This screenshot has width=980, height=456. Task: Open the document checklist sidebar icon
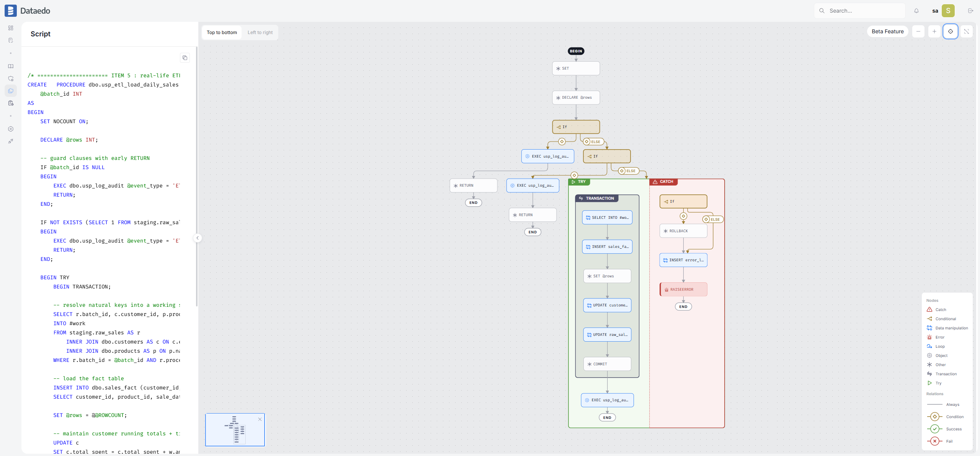coord(11,40)
